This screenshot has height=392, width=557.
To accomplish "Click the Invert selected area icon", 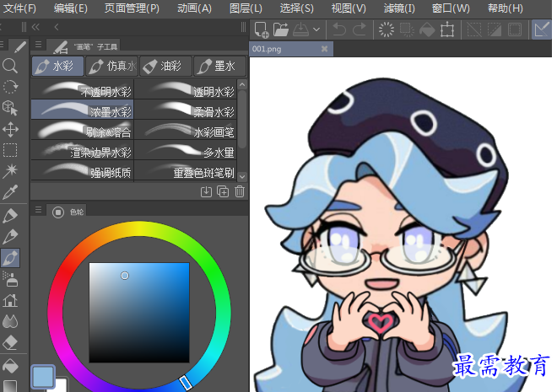I will tap(494, 30).
